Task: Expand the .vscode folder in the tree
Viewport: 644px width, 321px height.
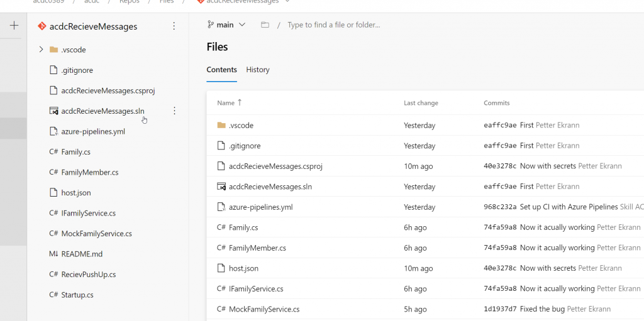Action: (41, 50)
